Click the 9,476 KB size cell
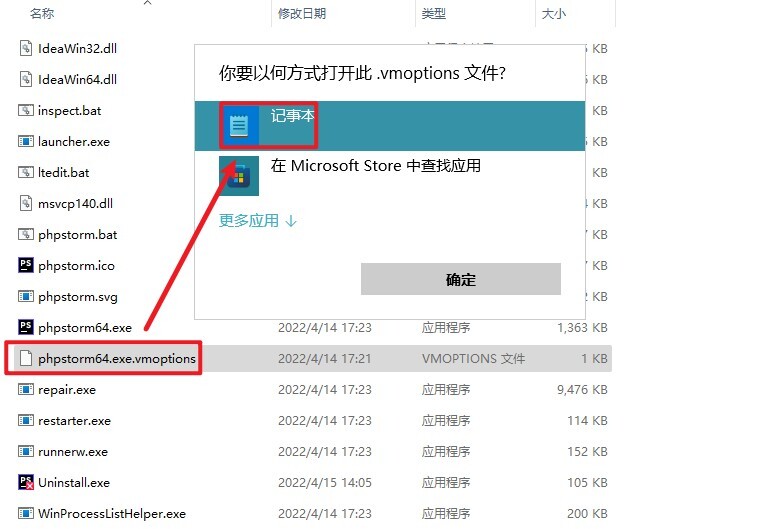 tap(582, 390)
